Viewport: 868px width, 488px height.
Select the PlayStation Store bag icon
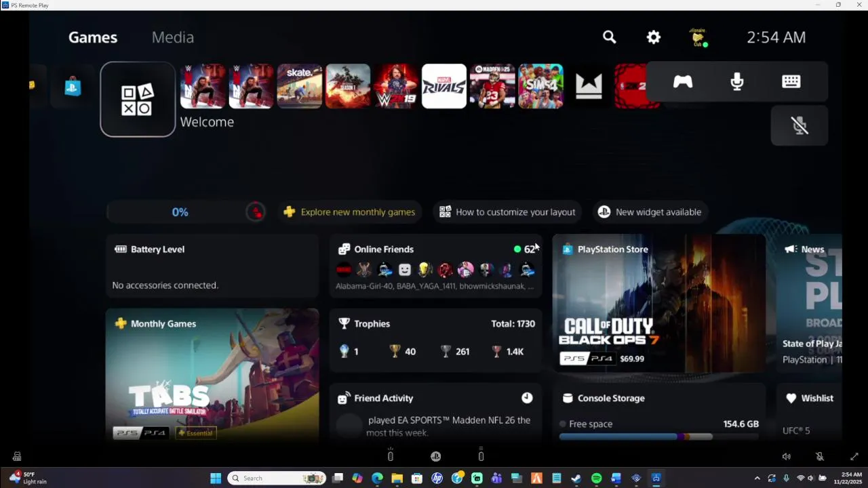pos(73,87)
